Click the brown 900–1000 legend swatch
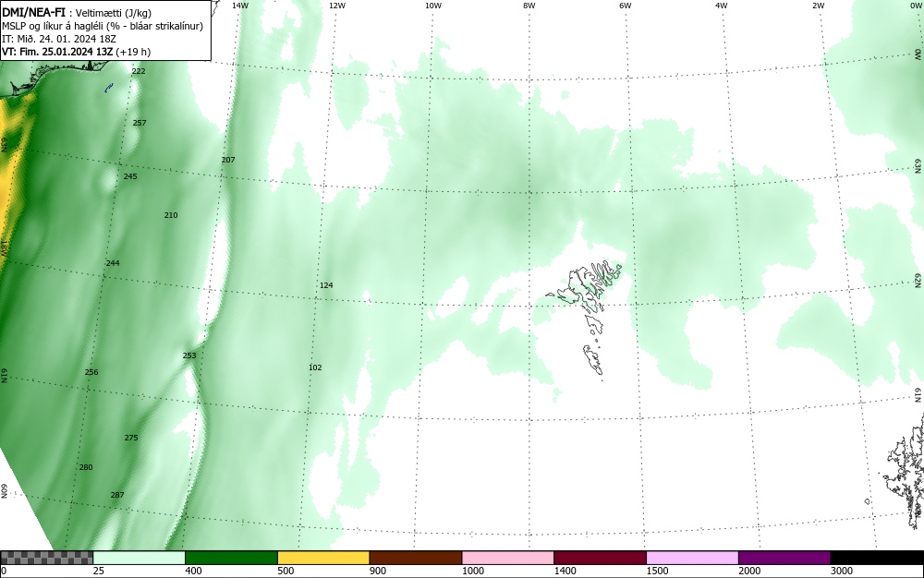The image size is (924, 578). [x=416, y=558]
